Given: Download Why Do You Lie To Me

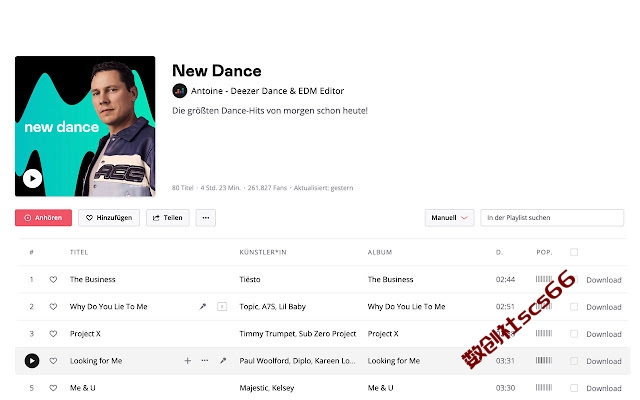Looking at the screenshot, I should click(x=604, y=307).
